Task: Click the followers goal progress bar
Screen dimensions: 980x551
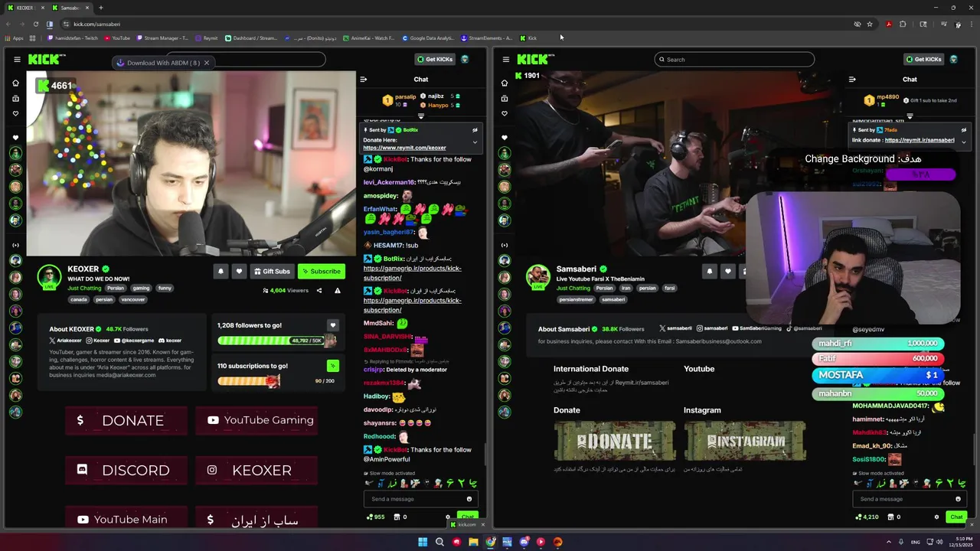Action: coord(276,341)
